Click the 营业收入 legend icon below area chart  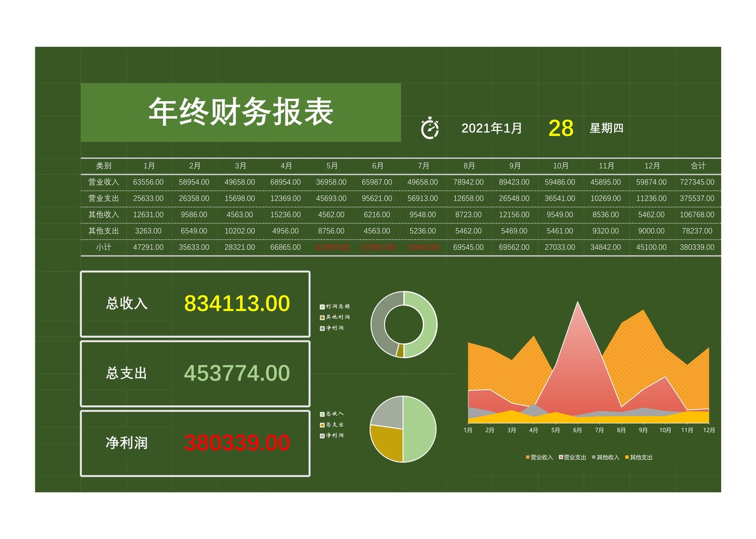[x=526, y=457]
